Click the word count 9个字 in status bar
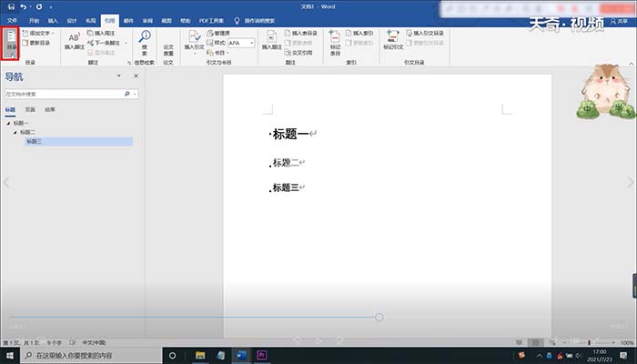The image size is (637, 364). tap(55, 343)
